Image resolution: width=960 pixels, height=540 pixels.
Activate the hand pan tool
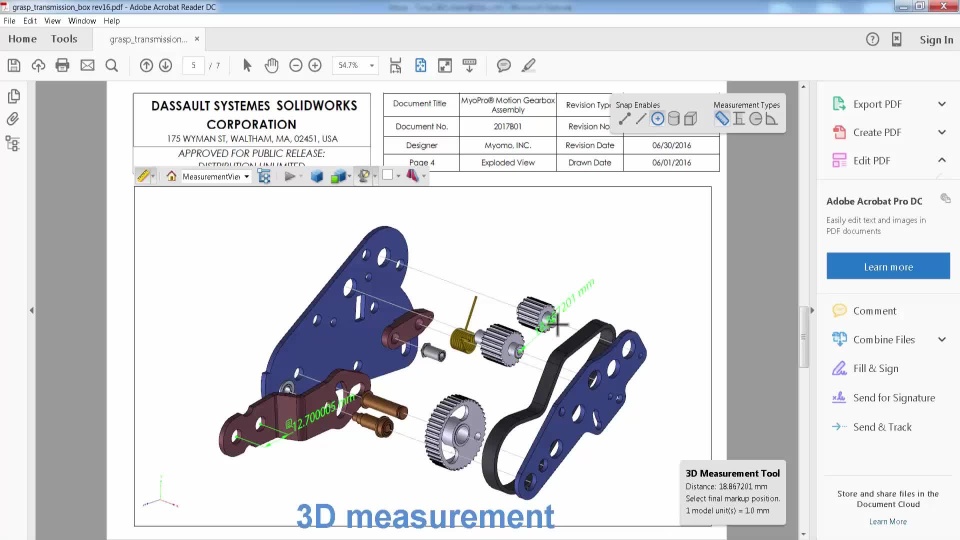271,66
